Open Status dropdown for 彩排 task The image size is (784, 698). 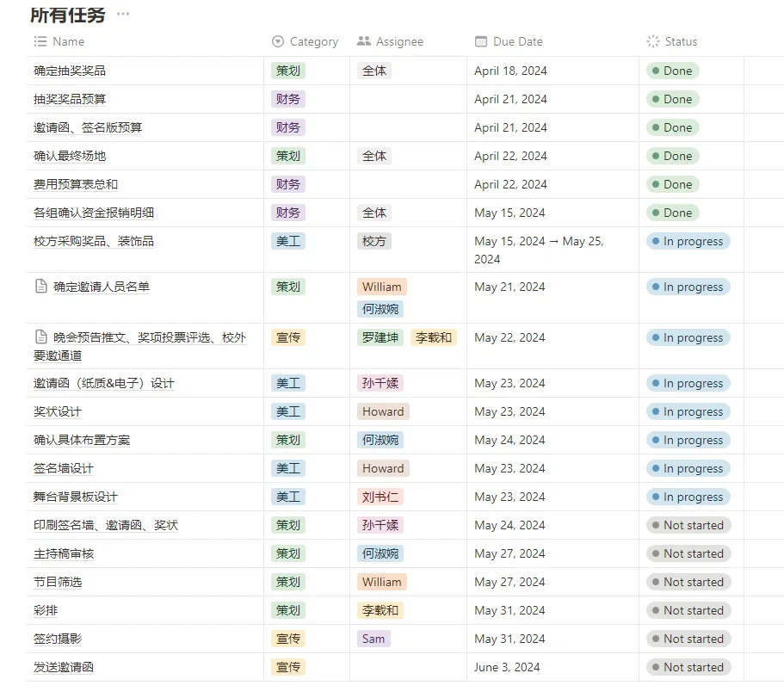coord(688,610)
